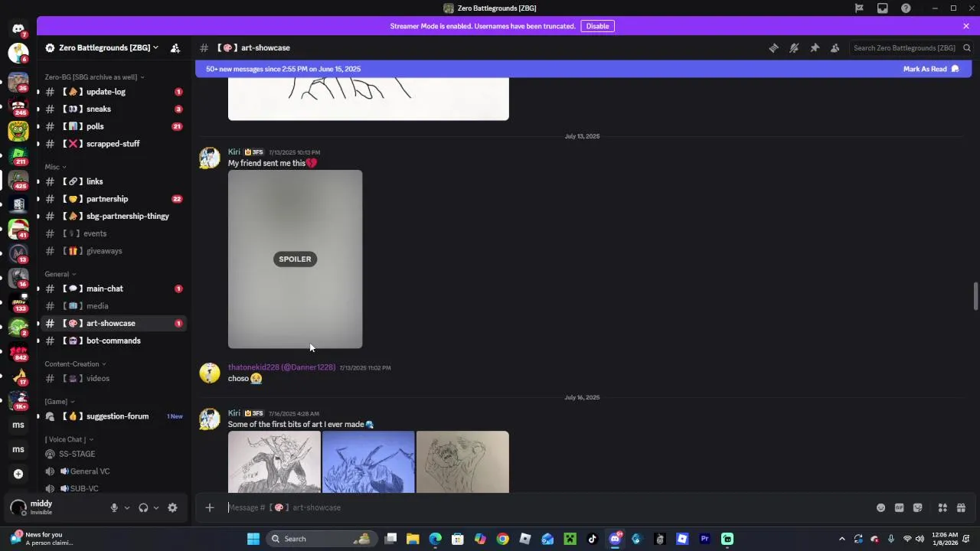Viewport: 980px width, 551px height.
Task: Open the Inbox icon in title bar
Action: click(x=883, y=8)
